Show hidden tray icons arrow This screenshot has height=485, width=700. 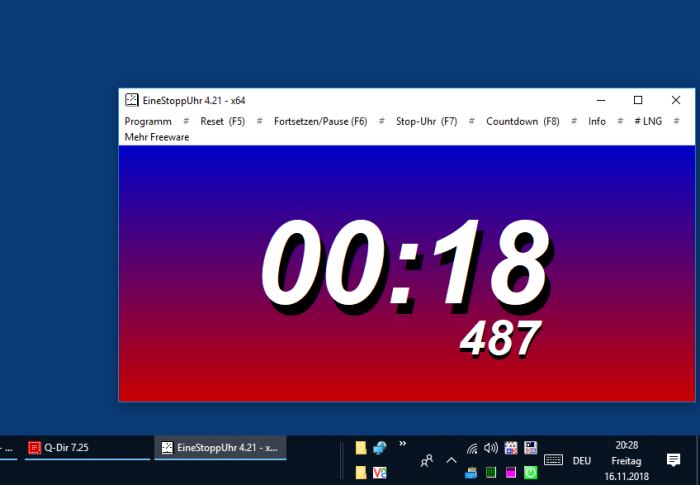coord(451,460)
